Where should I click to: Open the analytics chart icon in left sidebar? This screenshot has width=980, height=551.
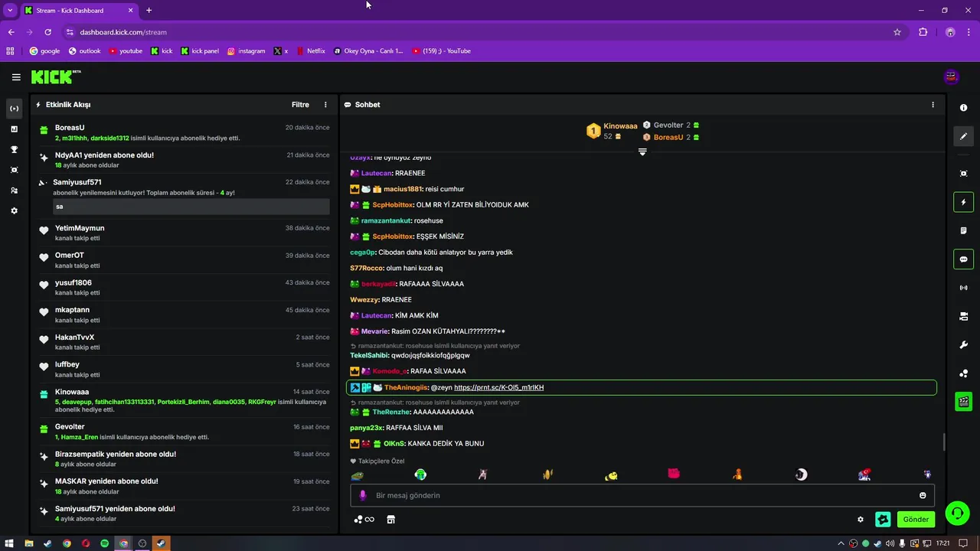click(x=14, y=129)
